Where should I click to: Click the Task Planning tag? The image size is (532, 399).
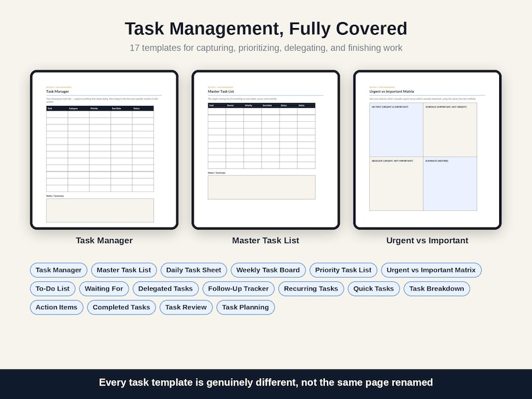click(246, 307)
